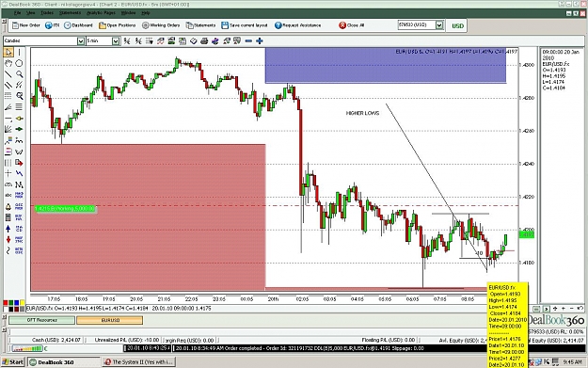Viewport: 588px width, 368px height.
Task: Click the New Order button
Action: tap(26, 25)
